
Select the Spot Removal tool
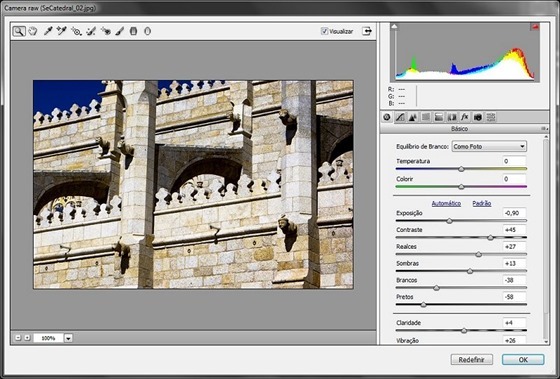pyautogui.click(x=91, y=31)
